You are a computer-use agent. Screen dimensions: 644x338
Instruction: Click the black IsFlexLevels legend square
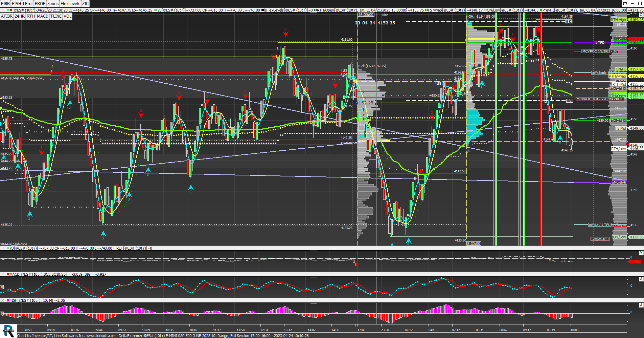(x=262, y=10)
